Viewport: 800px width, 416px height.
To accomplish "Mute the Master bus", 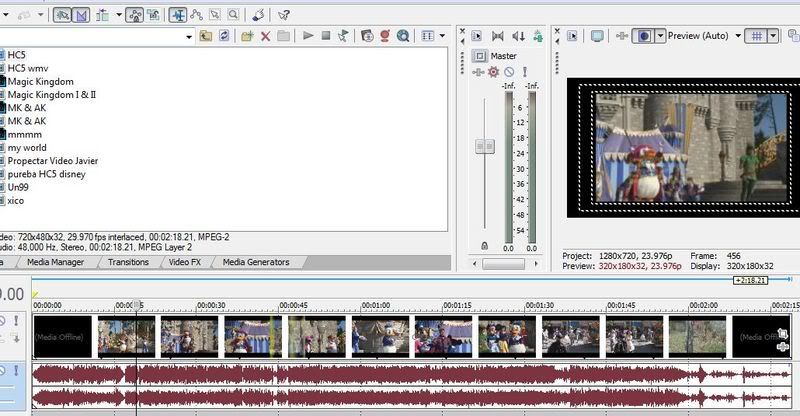I will 509,72.
